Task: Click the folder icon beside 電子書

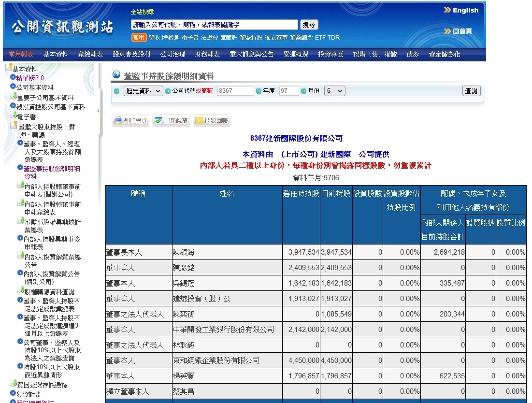Action: [13, 115]
